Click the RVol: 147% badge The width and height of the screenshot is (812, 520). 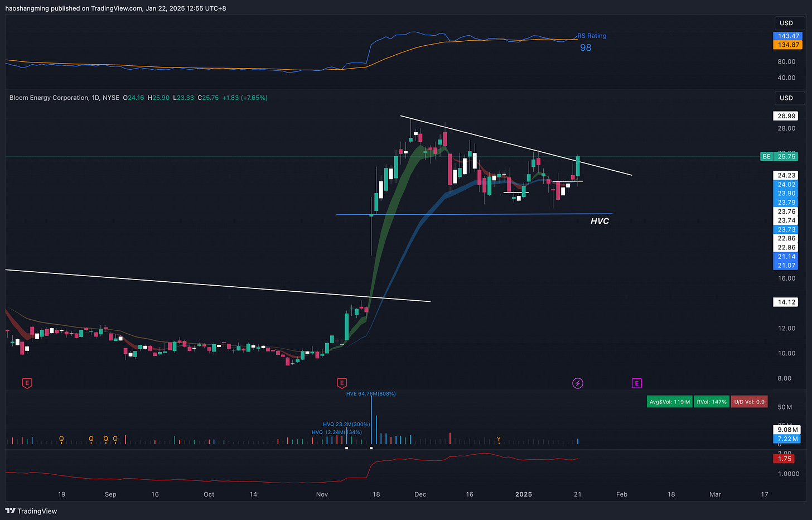pyautogui.click(x=712, y=402)
